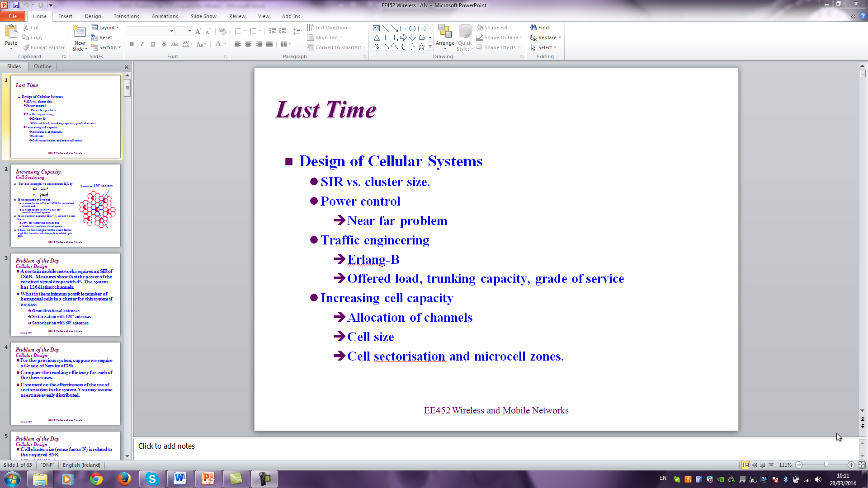Screen dimensions: 868x488
Task: Switch to the Outline pane tab
Action: (42, 66)
